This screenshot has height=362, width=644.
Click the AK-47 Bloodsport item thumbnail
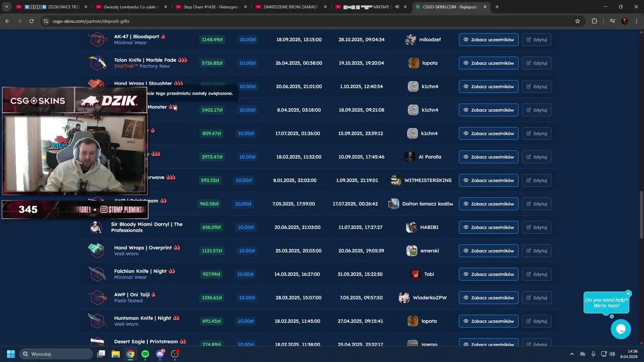(x=97, y=39)
